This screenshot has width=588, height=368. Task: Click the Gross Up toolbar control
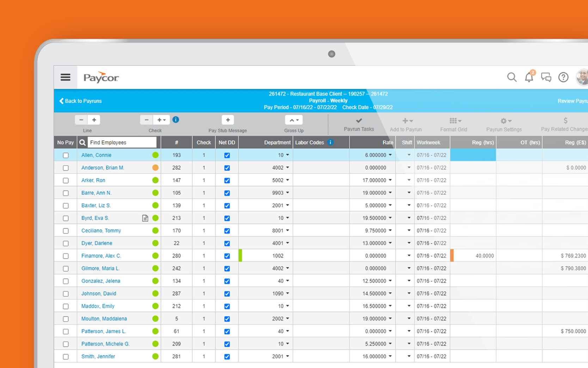(294, 120)
